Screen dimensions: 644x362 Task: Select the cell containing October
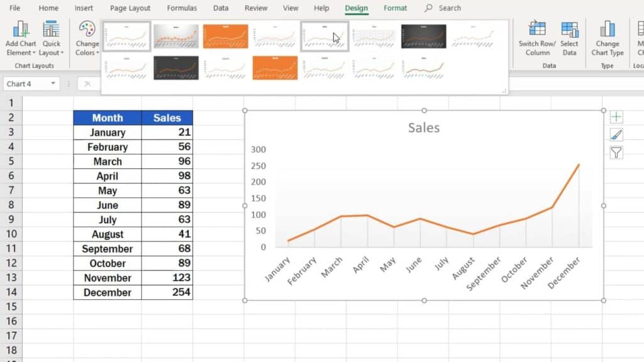point(108,263)
